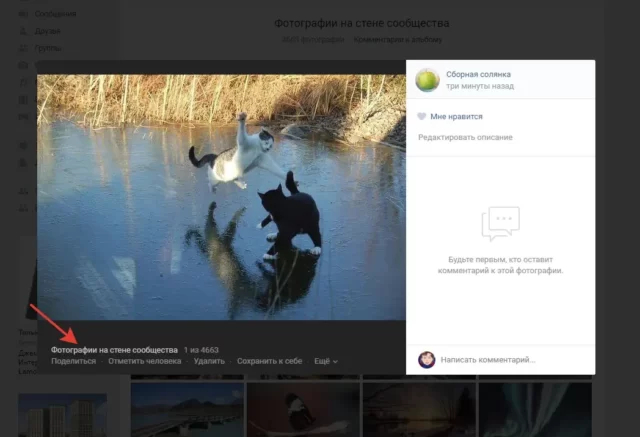Like the photo via Мне нравится
Screen dimensions: 640x437
[x=456, y=116]
